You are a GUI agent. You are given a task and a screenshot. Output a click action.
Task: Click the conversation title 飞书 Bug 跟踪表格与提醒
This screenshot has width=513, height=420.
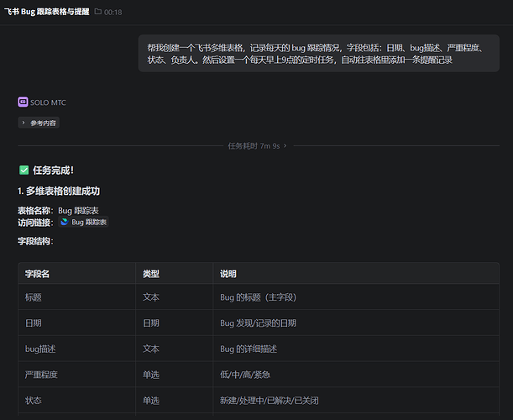tap(47, 12)
